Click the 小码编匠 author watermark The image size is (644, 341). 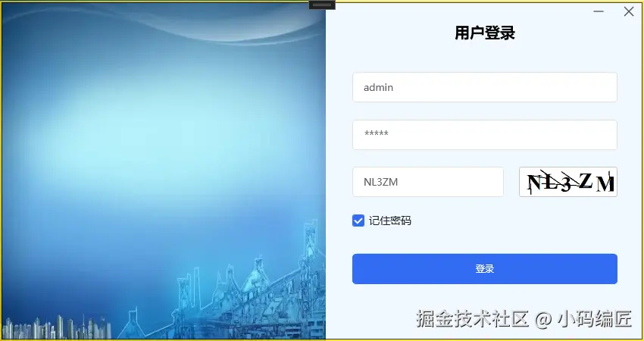coord(595,319)
